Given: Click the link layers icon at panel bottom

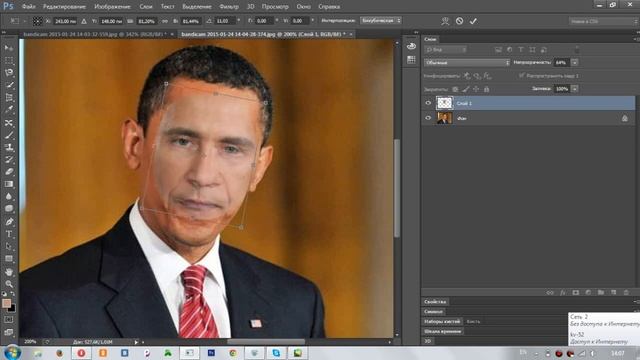Looking at the screenshot, I should tap(550, 293).
